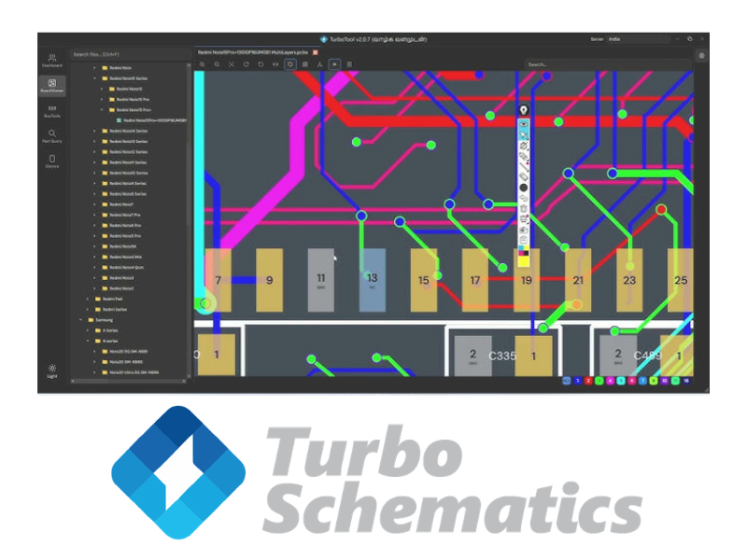747x560 pixels.
Task: Click the fit-to-screen toolbar icon
Action: 232,64
